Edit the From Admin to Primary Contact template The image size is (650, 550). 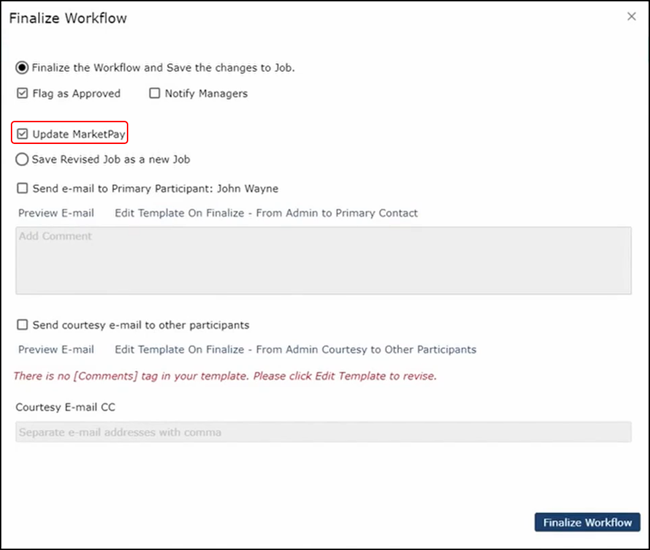click(x=266, y=213)
